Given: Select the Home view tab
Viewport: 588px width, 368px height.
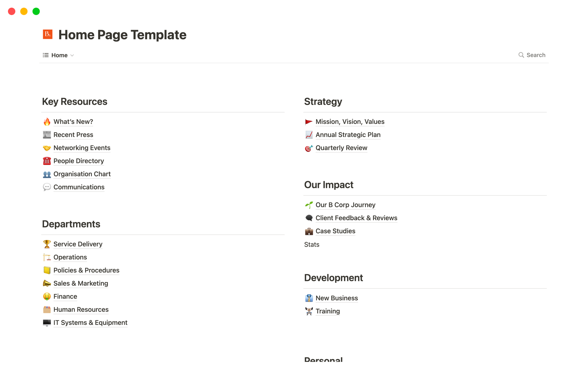Looking at the screenshot, I should 59,55.
